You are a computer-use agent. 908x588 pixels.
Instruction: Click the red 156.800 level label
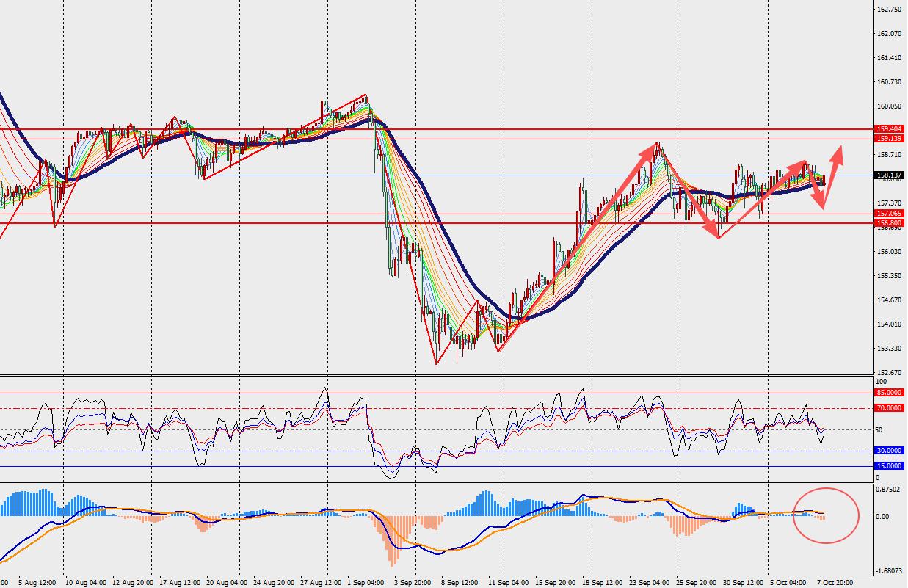tap(889, 222)
